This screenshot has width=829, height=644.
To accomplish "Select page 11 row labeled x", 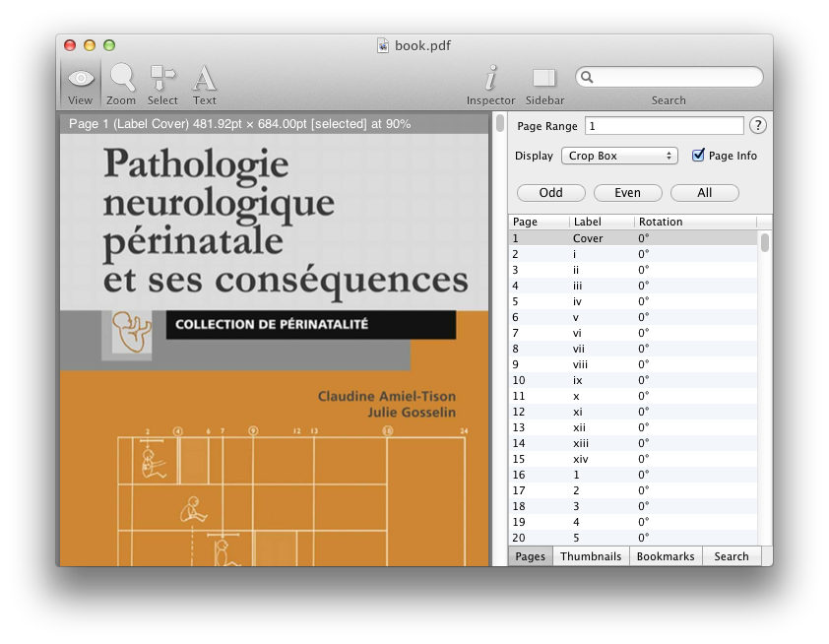I will tap(633, 396).
